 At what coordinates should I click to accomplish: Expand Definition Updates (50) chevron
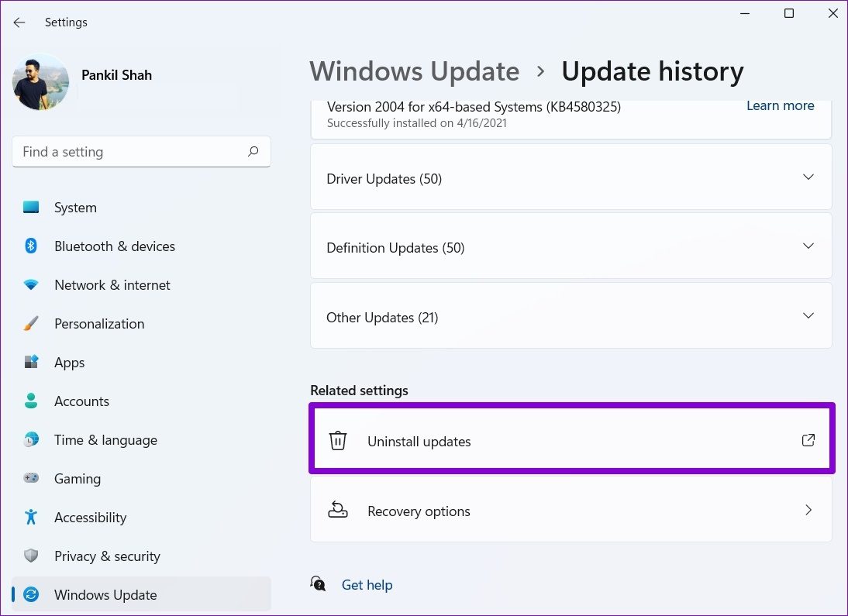click(x=808, y=246)
